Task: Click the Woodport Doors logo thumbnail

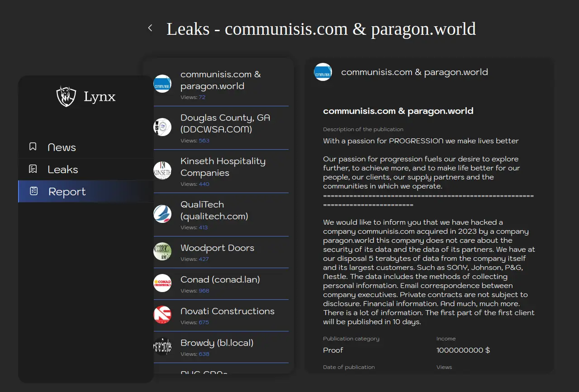Action: click(x=162, y=251)
